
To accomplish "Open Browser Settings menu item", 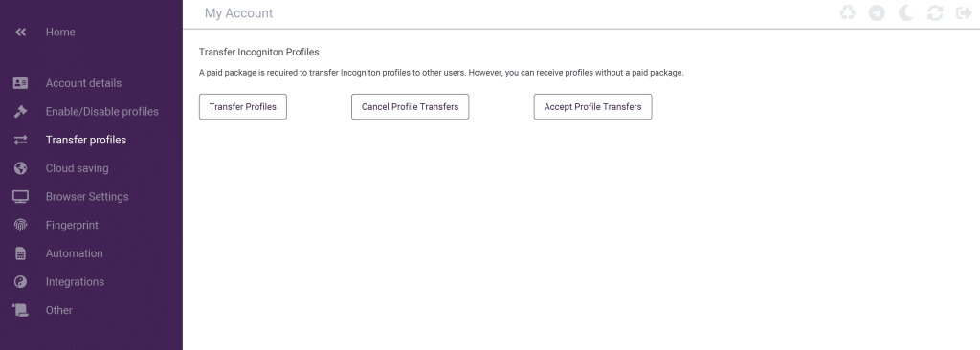I will pyautogui.click(x=87, y=197).
